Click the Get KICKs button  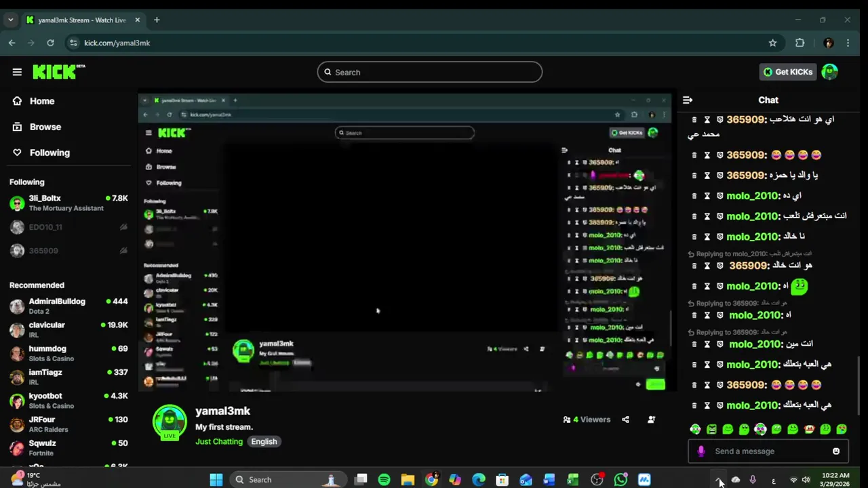pyautogui.click(x=788, y=72)
